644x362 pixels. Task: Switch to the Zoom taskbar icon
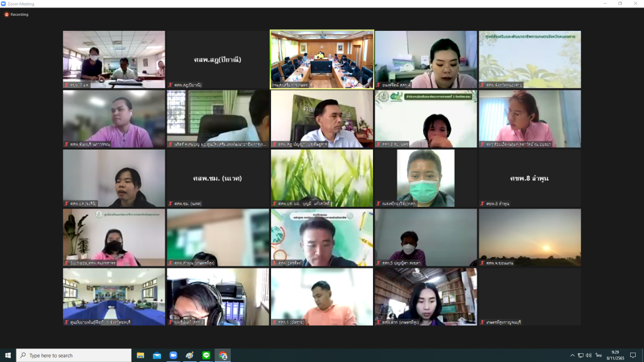tap(173, 355)
